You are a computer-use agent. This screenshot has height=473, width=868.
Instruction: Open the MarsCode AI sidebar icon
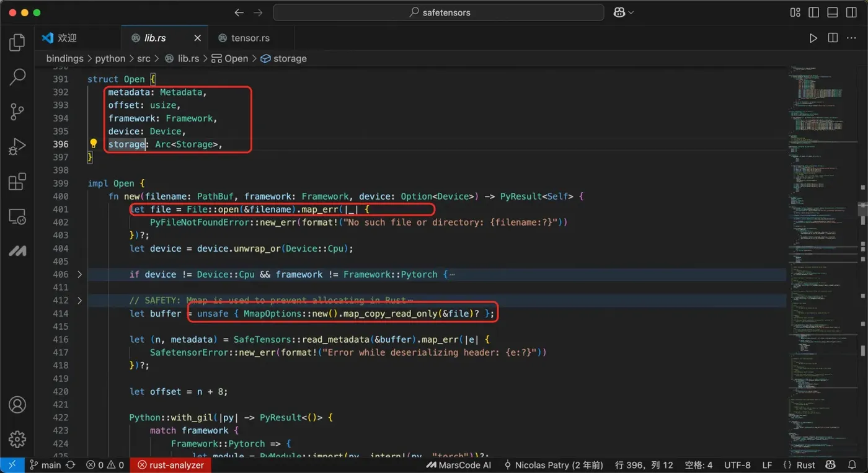17,252
